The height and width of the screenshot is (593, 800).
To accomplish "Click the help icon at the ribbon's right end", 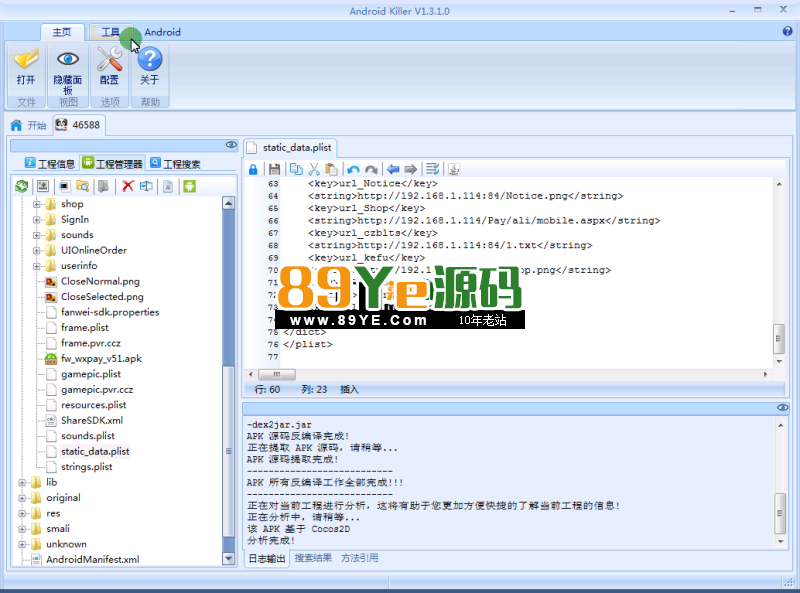I will pos(787,31).
